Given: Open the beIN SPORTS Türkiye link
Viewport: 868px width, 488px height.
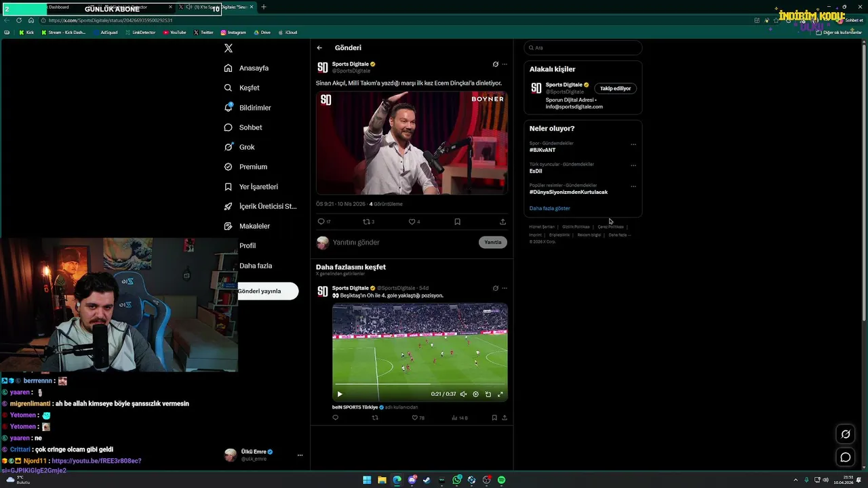Looking at the screenshot, I should click(355, 407).
